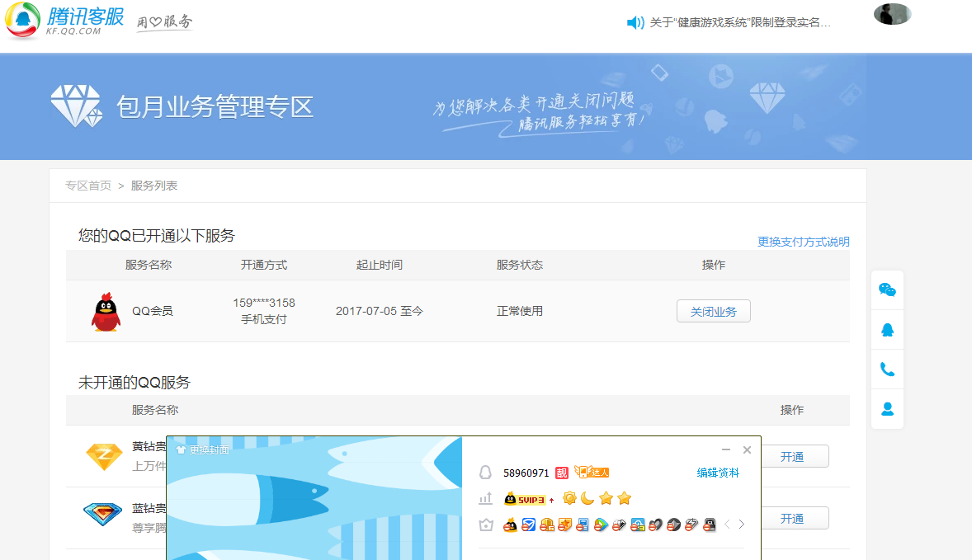Show more badges with right chevron
This screenshot has width=972, height=560.
[x=742, y=524]
